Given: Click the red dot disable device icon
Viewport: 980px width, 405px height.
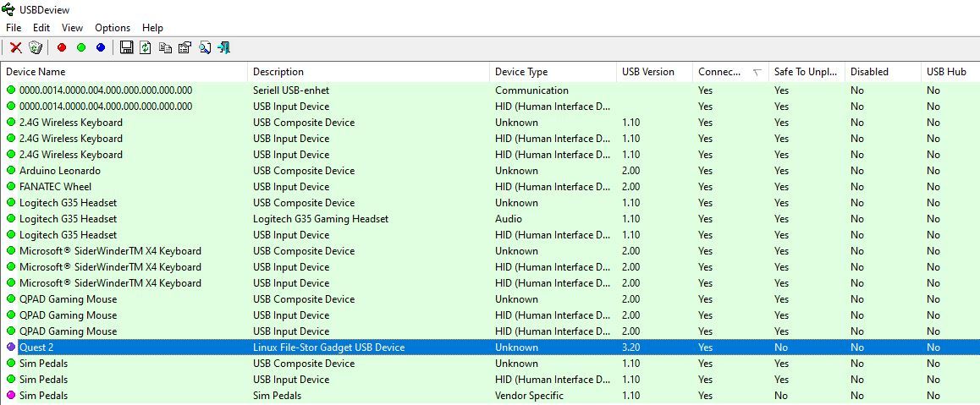Looking at the screenshot, I should coord(62,47).
